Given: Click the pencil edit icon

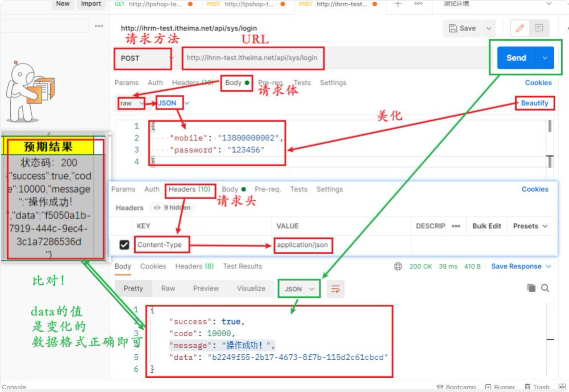Looking at the screenshot, I should tap(520, 28).
